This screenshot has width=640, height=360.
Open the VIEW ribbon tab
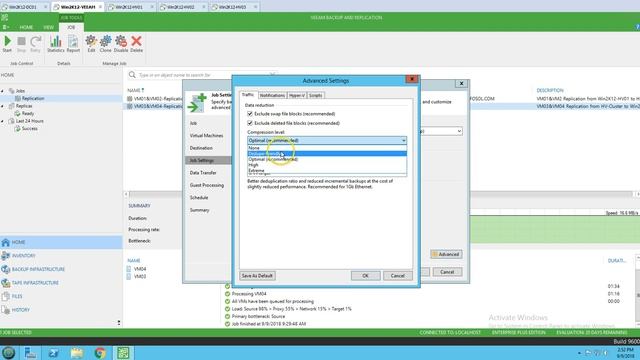coord(49,27)
